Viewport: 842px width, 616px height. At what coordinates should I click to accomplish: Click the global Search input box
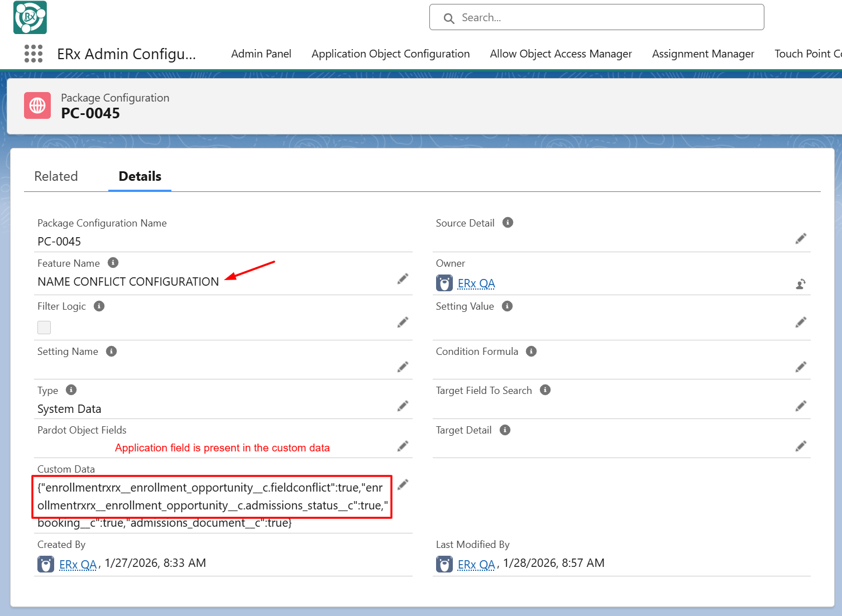596,18
